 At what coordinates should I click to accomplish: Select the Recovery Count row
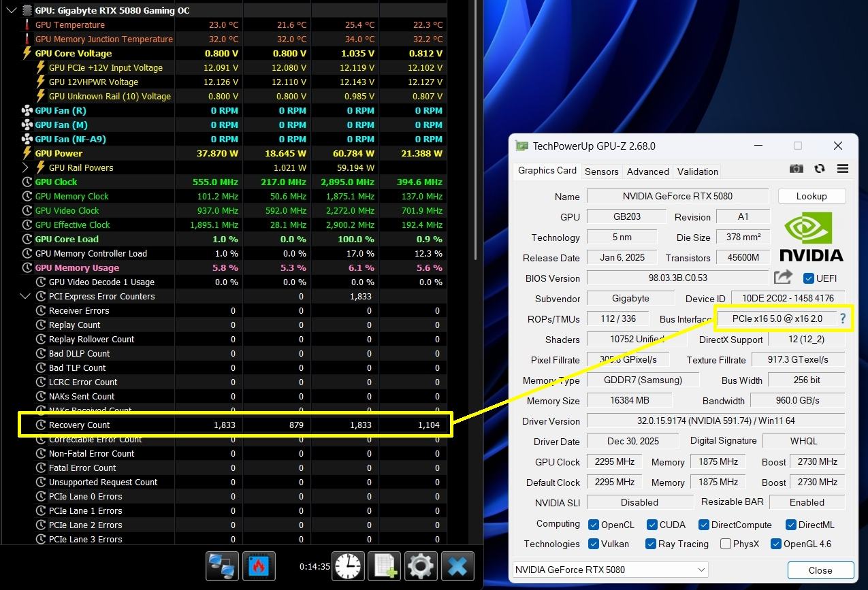point(234,425)
